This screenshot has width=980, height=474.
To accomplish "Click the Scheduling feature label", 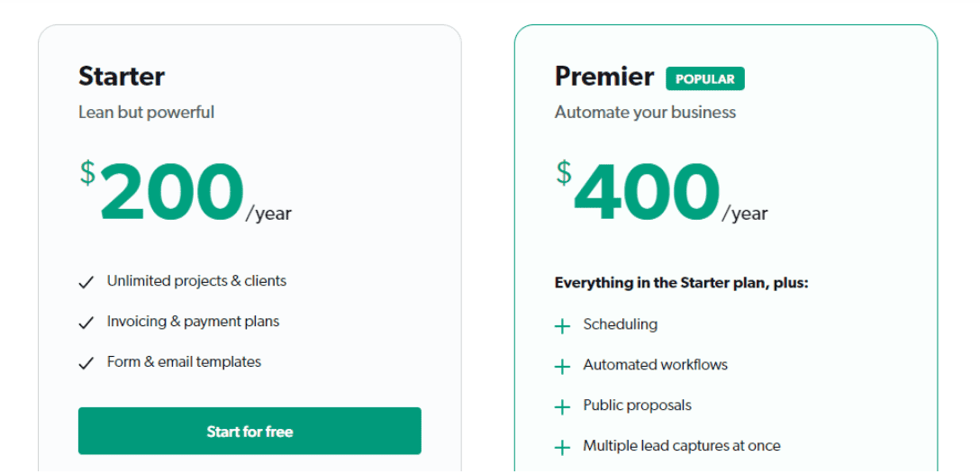I will click(620, 324).
